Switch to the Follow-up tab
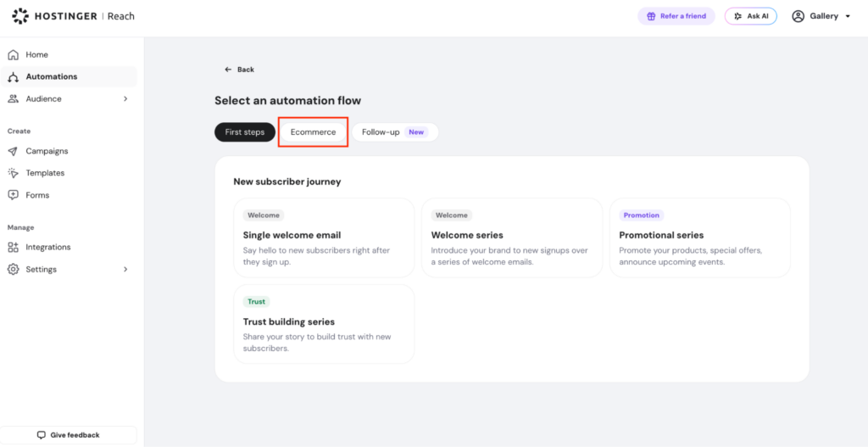This screenshot has height=447, width=868. click(x=395, y=132)
